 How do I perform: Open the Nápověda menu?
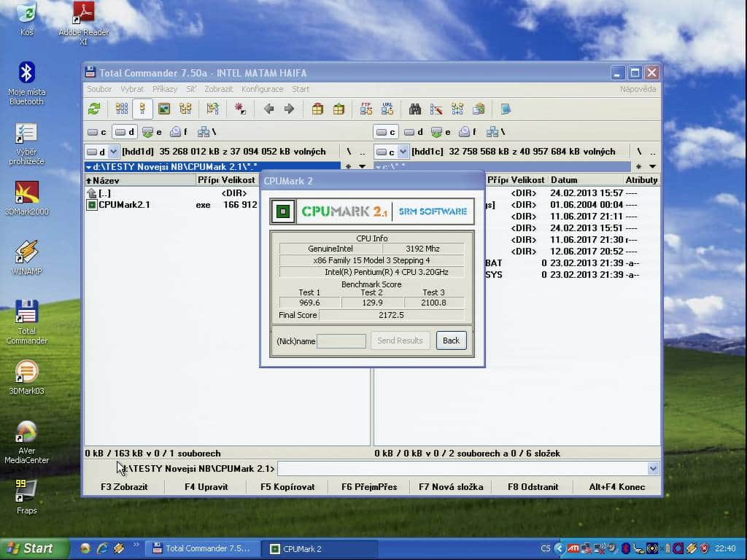[x=638, y=89]
